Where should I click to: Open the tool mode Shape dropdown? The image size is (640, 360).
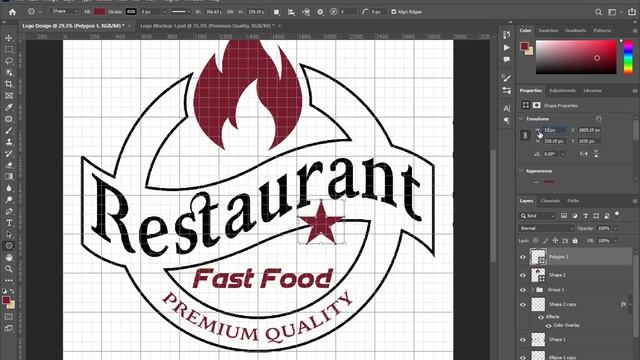(x=65, y=11)
